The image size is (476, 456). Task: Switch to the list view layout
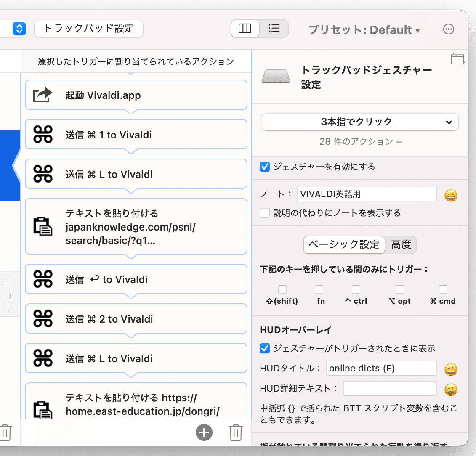coord(274,29)
